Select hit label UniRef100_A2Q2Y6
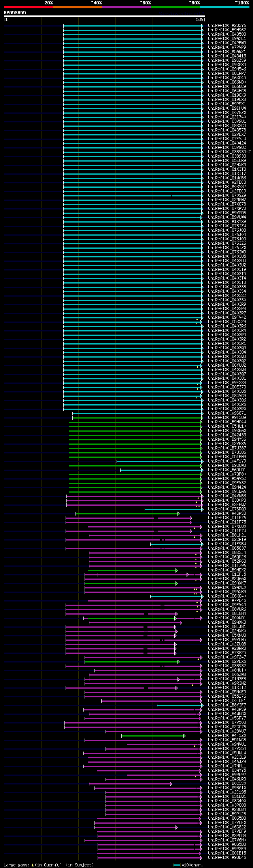This screenshot has height=868, width=253. click(x=227, y=26)
